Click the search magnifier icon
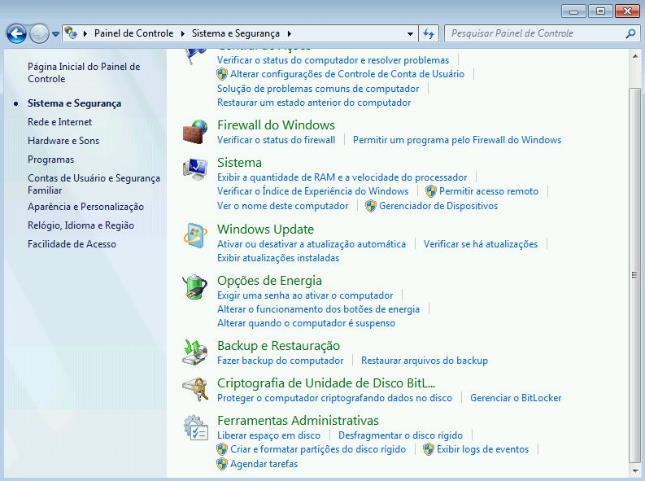 point(631,34)
